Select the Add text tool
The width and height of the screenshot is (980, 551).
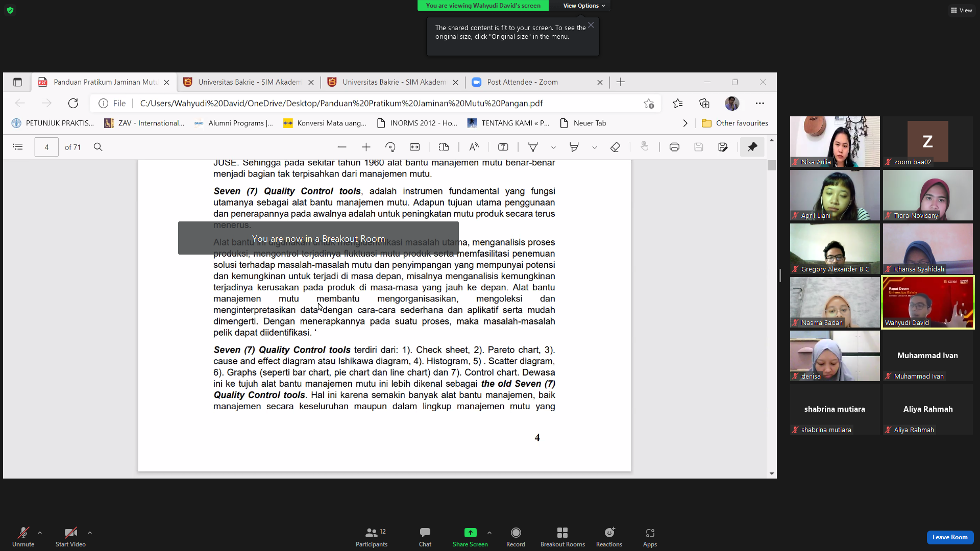point(503,147)
